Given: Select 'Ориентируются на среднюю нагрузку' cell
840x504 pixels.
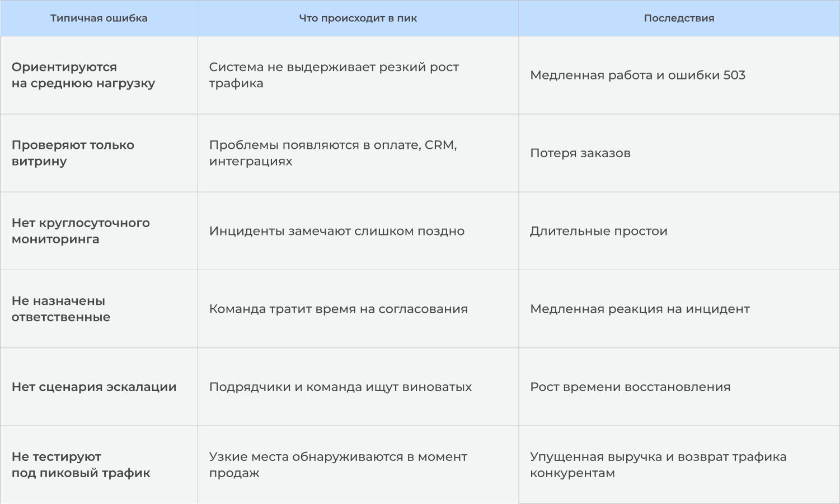Looking at the screenshot, I should pos(99,76).
